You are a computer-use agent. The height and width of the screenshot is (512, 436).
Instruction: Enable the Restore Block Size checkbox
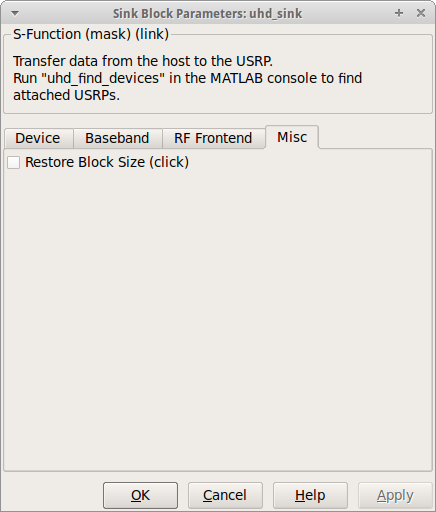point(13,163)
